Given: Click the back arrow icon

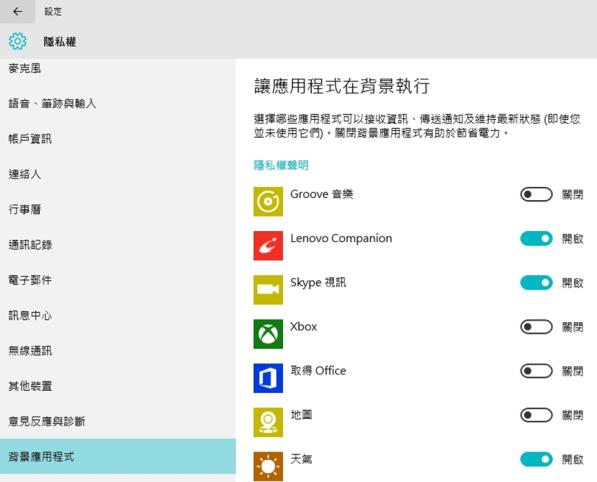Looking at the screenshot, I should 17,11.
